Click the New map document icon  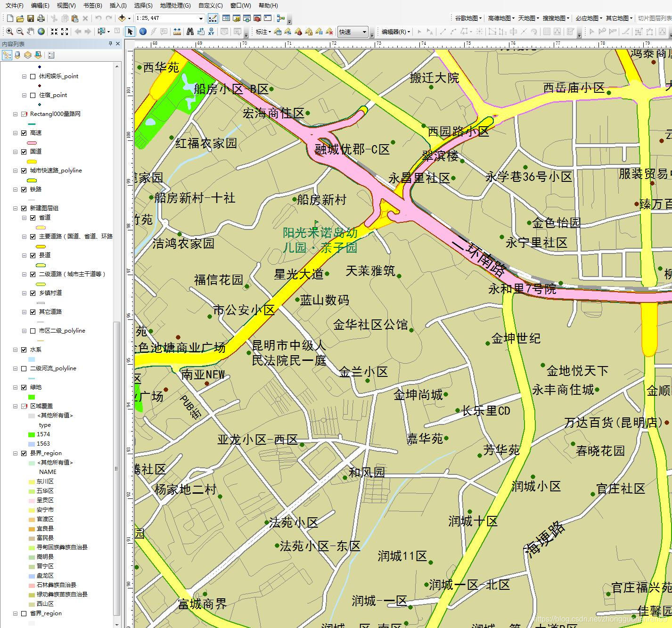pos(10,18)
